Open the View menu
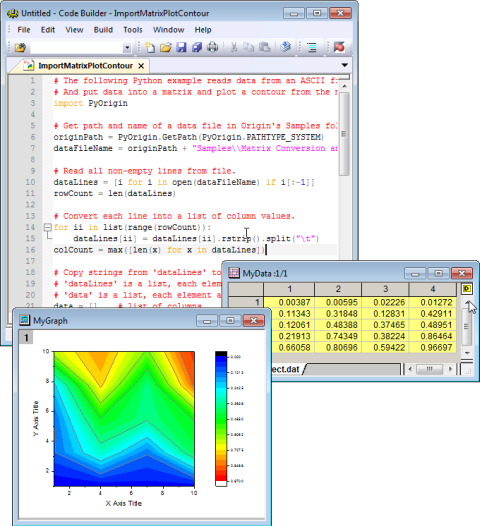The width and height of the screenshot is (480, 526). [74, 30]
